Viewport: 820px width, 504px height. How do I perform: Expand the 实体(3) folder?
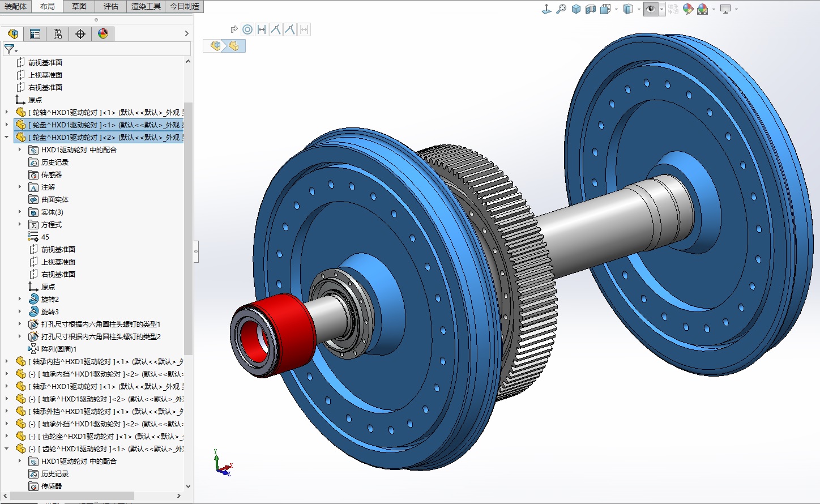click(x=20, y=212)
